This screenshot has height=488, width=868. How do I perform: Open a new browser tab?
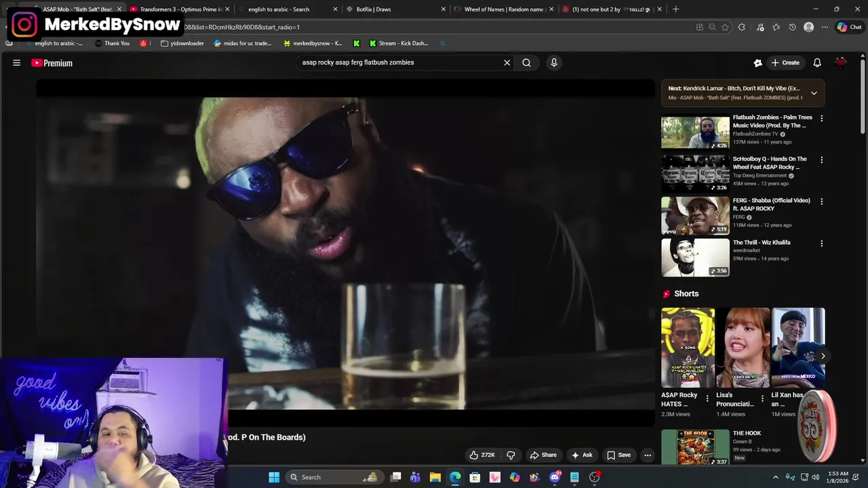[x=675, y=9]
